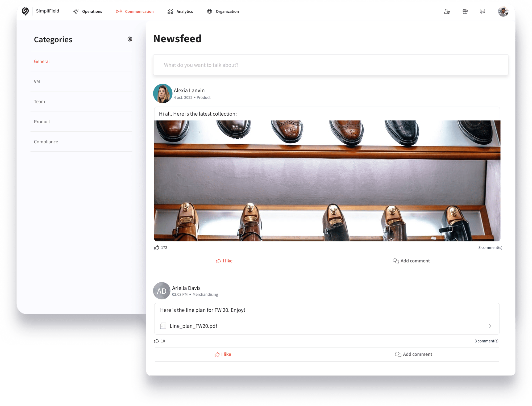This screenshot has height=406, width=532.
Task: Click the gift/rewards icon
Action: click(x=465, y=11)
